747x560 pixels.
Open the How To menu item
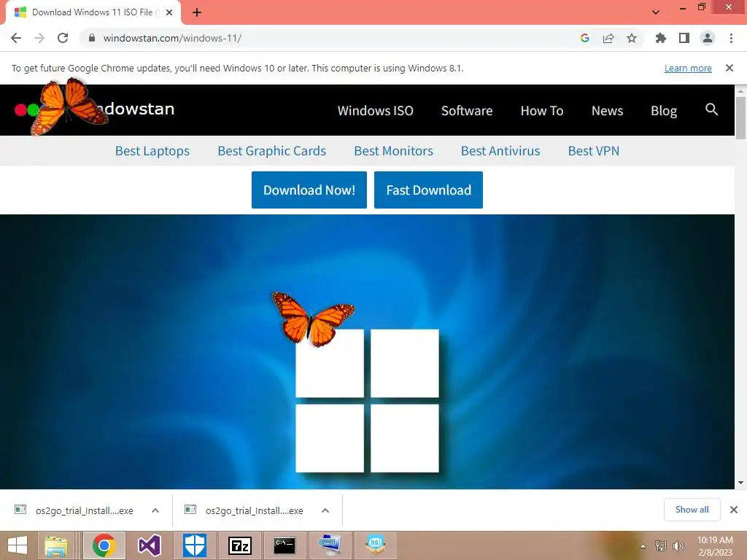point(542,111)
